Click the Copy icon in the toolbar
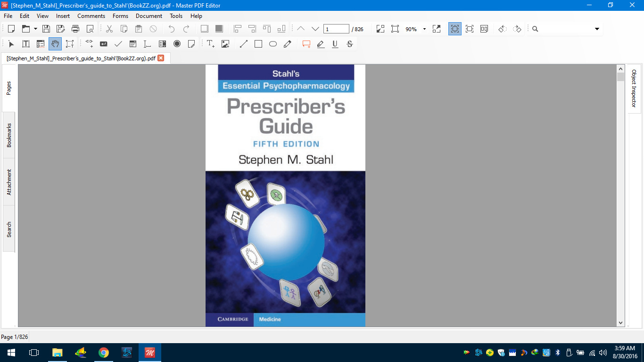644x362 pixels. 124,29
